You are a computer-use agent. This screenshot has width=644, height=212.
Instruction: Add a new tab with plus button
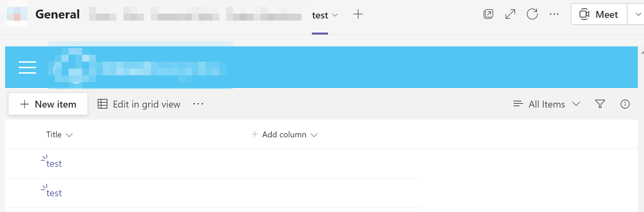coord(358,14)
